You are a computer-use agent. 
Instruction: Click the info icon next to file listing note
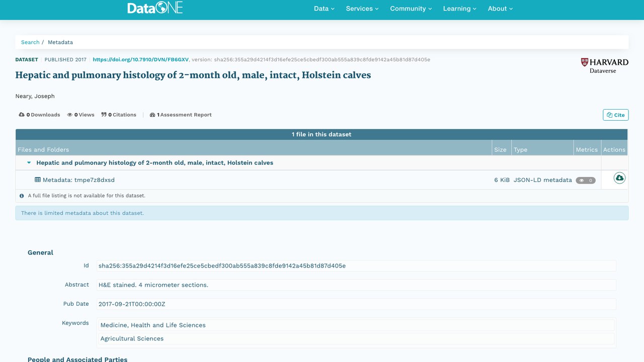(x=22, y=196)
